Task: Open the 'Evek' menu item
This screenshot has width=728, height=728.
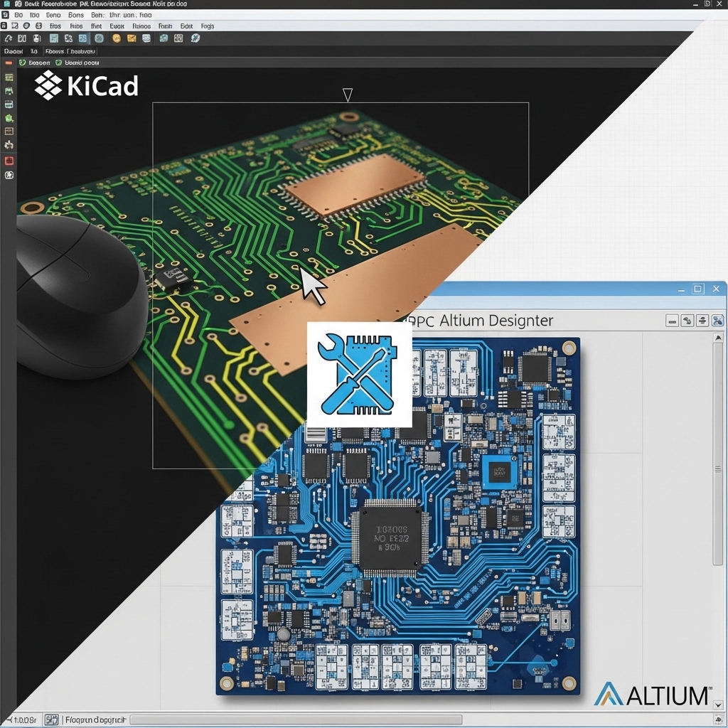Action: (117, 26)
